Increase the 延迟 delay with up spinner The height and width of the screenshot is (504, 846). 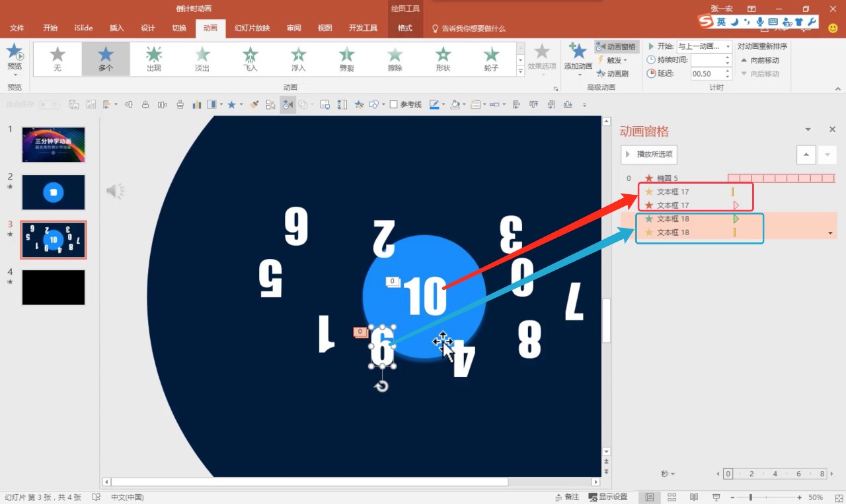click(728, 71)
